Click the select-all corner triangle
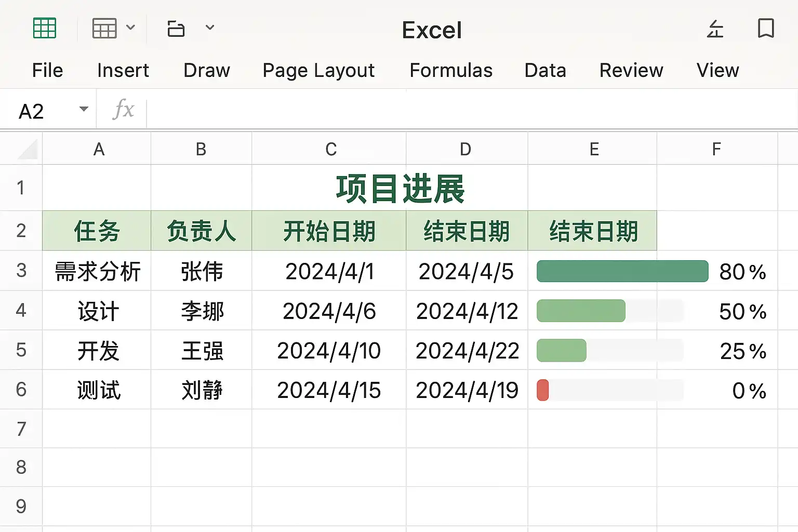Screen dimensions: 798x532 click(x=28, y=149)
